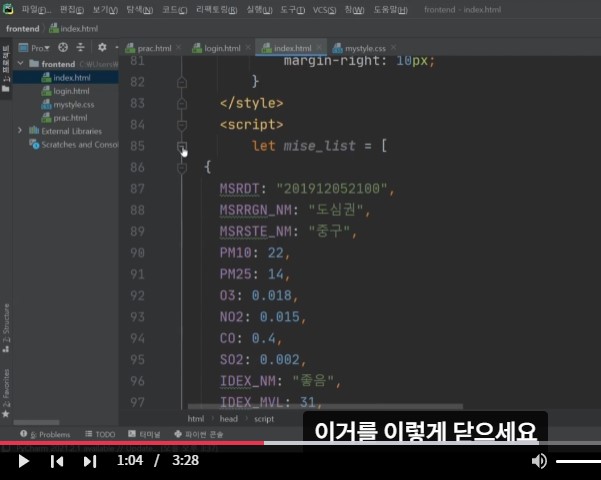Toggle the Project tool window stripe button
The image size is (601, 480).
[x=6, y=69]
